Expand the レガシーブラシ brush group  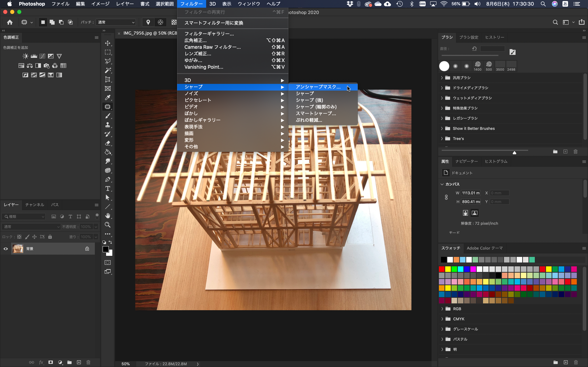click(442, 118)
